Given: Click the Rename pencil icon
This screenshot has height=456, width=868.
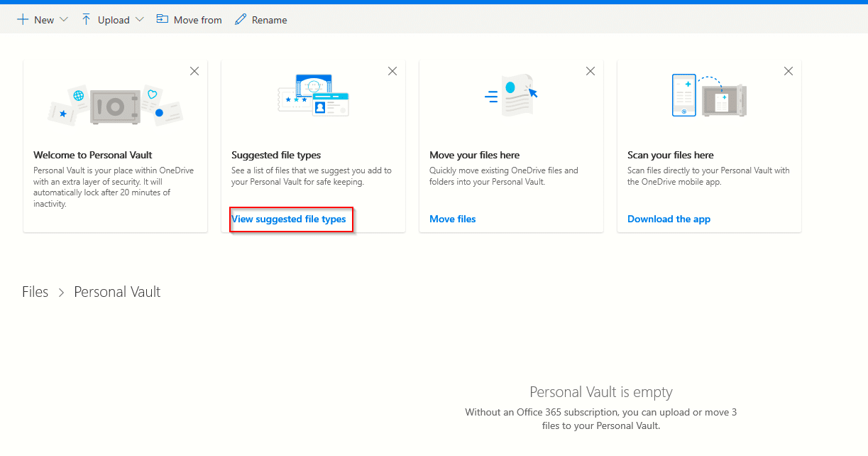Looking at the screenshot, I should [241, 20].
